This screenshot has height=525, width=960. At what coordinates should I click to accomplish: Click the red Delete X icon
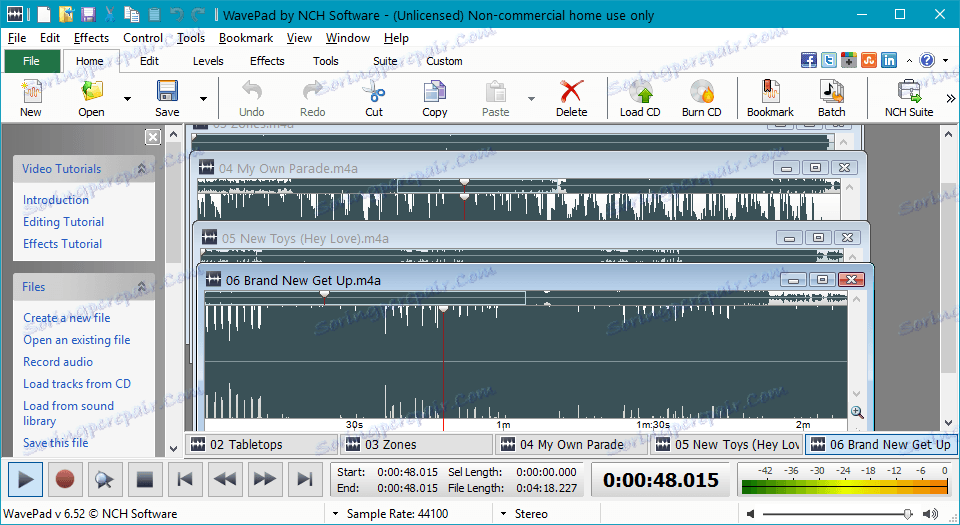[571, 92]
